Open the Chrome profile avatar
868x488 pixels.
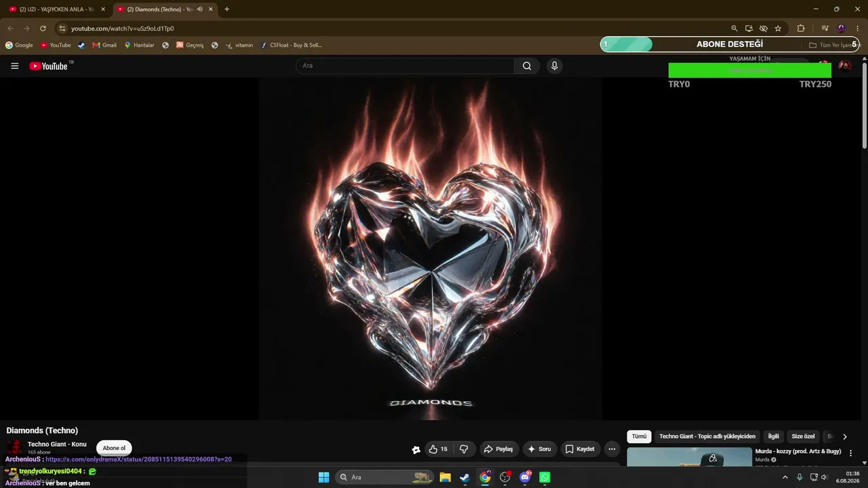[842, 28]
